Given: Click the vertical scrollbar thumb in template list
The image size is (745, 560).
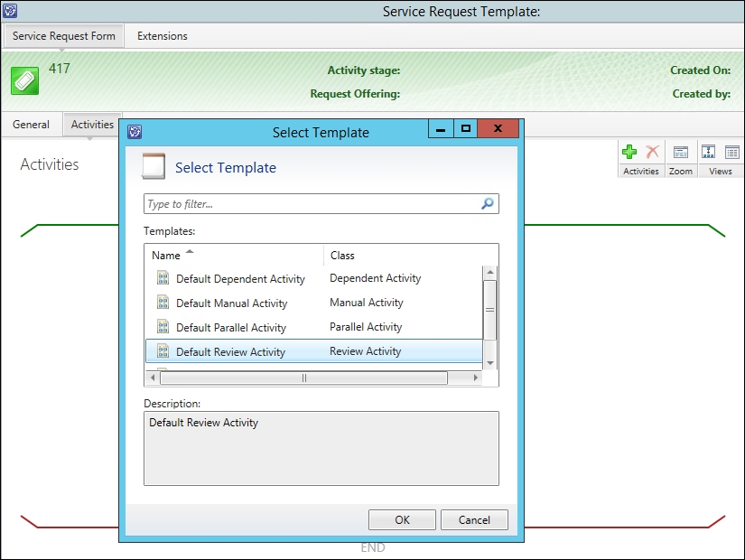Looking at the screenshot, I should point(489,310).
